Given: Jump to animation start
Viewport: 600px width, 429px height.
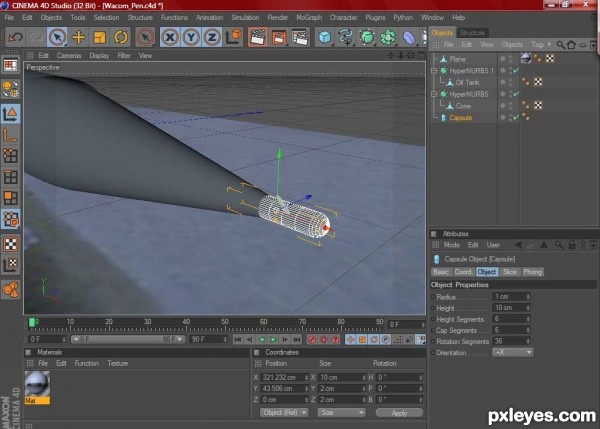Looking at the screenshot, I should coord(237,339).
